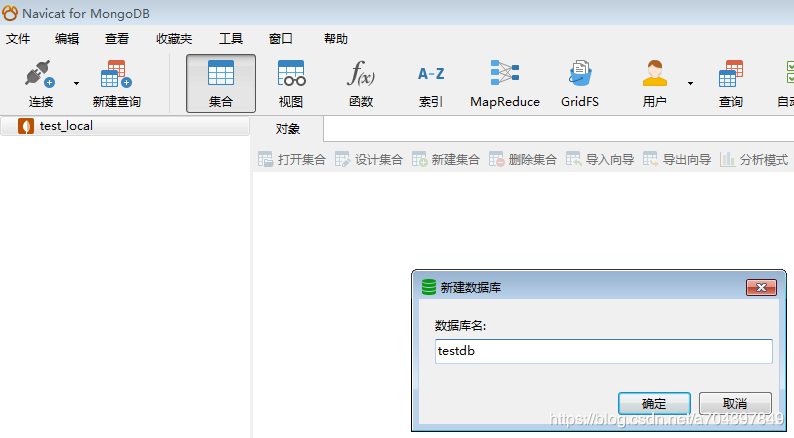Open the Connection dropdown arrow
The width and height of the screenshot is (794, 438).
pos(76,84)
